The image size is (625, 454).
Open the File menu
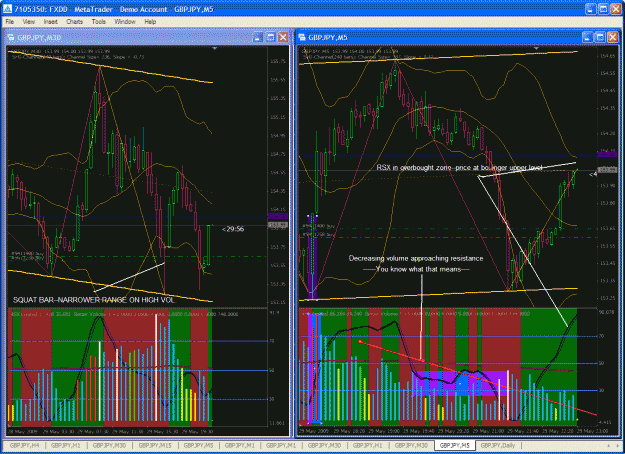coord(10,22)
